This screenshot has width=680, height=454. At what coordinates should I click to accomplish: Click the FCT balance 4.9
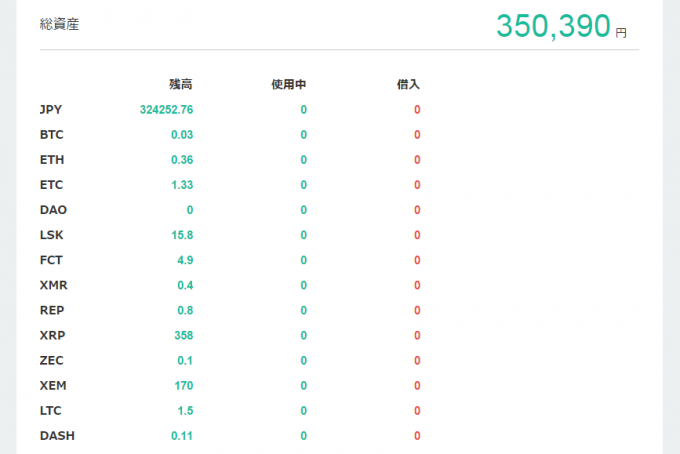point(185,260)
